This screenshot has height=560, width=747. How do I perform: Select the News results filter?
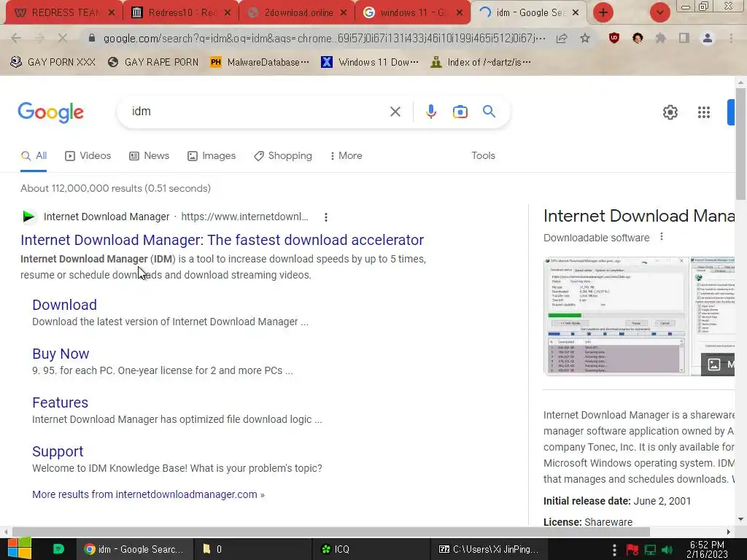[149, 156]
